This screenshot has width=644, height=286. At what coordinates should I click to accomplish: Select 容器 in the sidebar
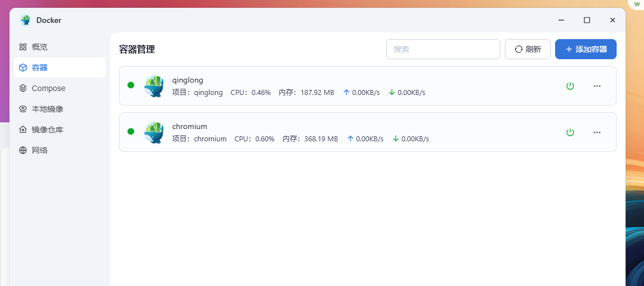60,67
